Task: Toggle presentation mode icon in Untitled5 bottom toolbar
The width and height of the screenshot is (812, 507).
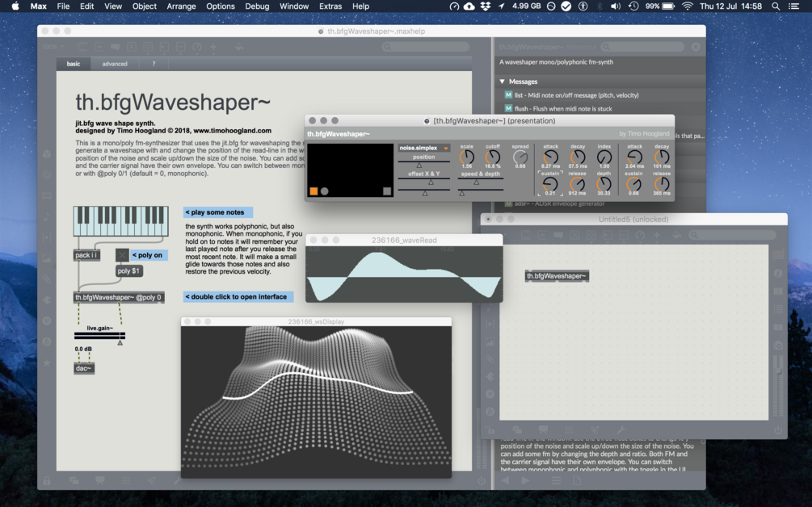Action: click(x=543, y=429)
